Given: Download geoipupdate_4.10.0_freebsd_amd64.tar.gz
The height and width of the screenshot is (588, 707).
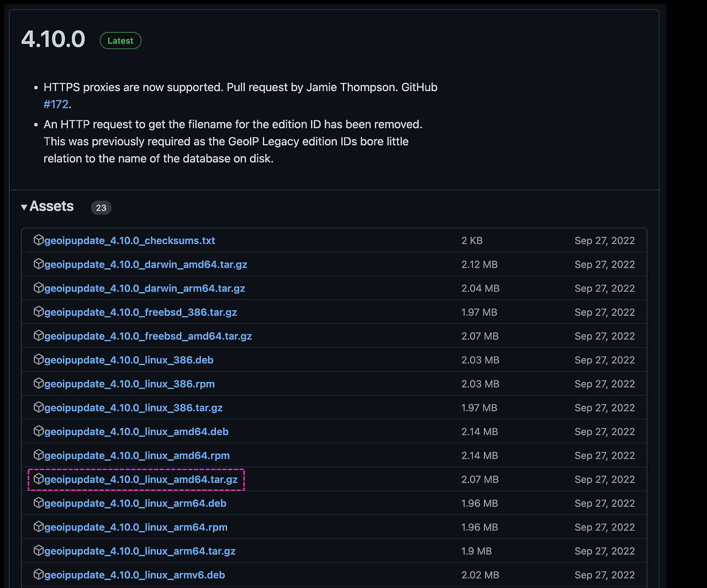Looking at the screenshot, I should (x=148, y=336).
